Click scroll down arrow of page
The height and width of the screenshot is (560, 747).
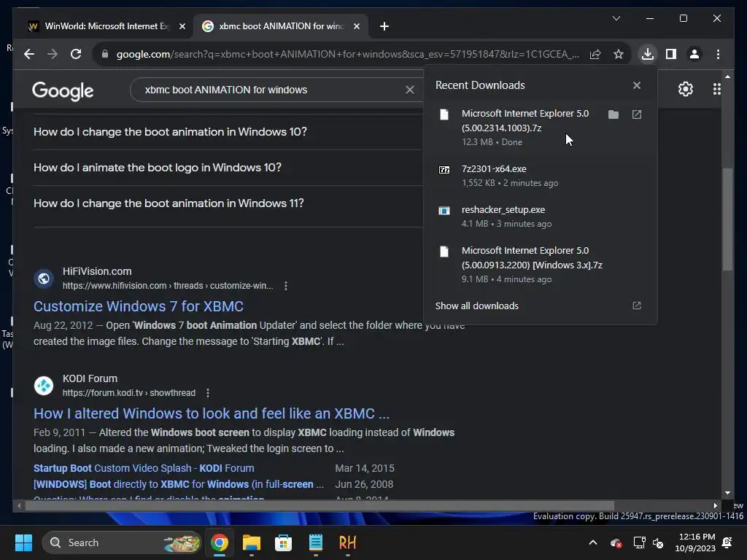point(727,494)
